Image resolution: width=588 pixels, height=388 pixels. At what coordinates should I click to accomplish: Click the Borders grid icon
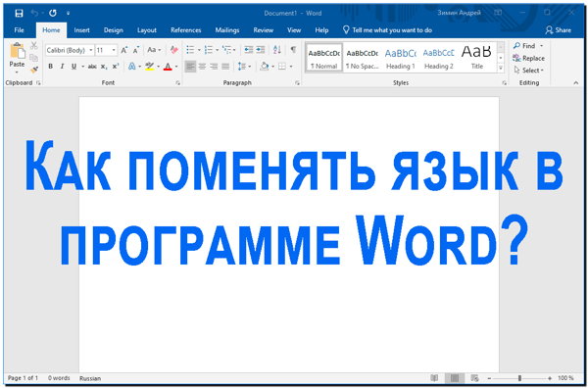point(282,67)
